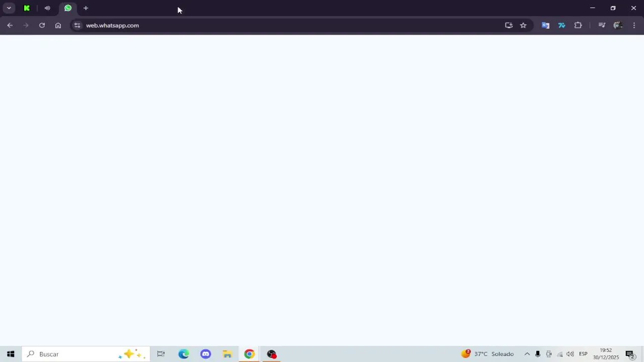Open Task View on the taskbar
The image size is (644, 362).
[x=161, y=354]
